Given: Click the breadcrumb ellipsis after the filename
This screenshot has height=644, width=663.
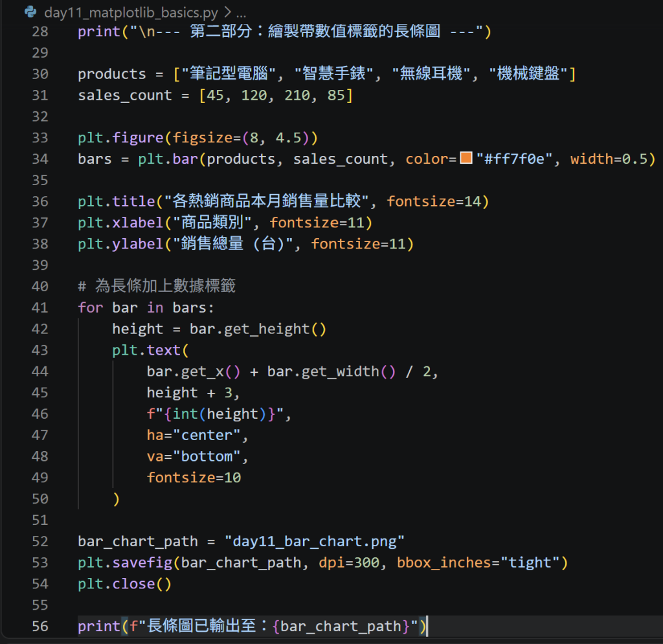Looking at the screenshot, I should coord(241,13).
